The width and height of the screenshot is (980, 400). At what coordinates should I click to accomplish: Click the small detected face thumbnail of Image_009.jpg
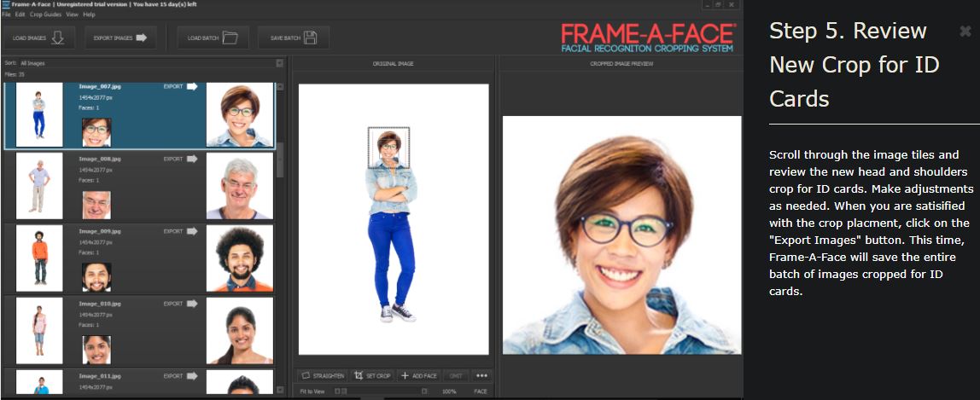(96, 277)
